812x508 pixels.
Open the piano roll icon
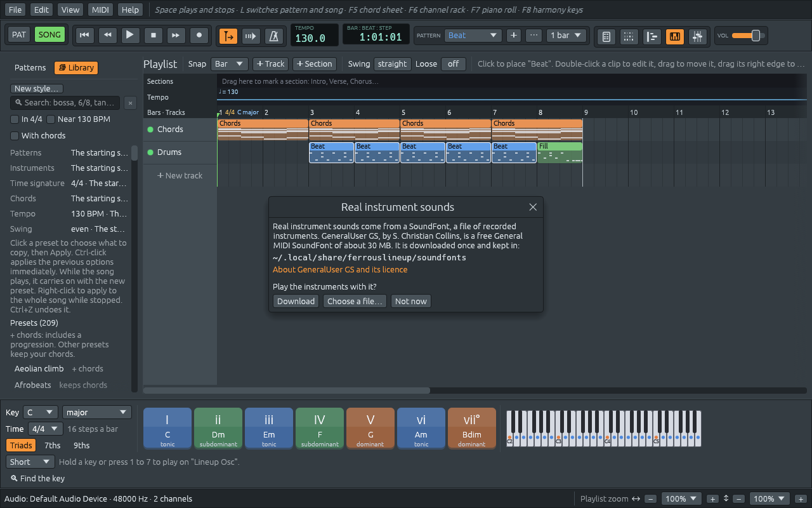click(x=652, y=37)
